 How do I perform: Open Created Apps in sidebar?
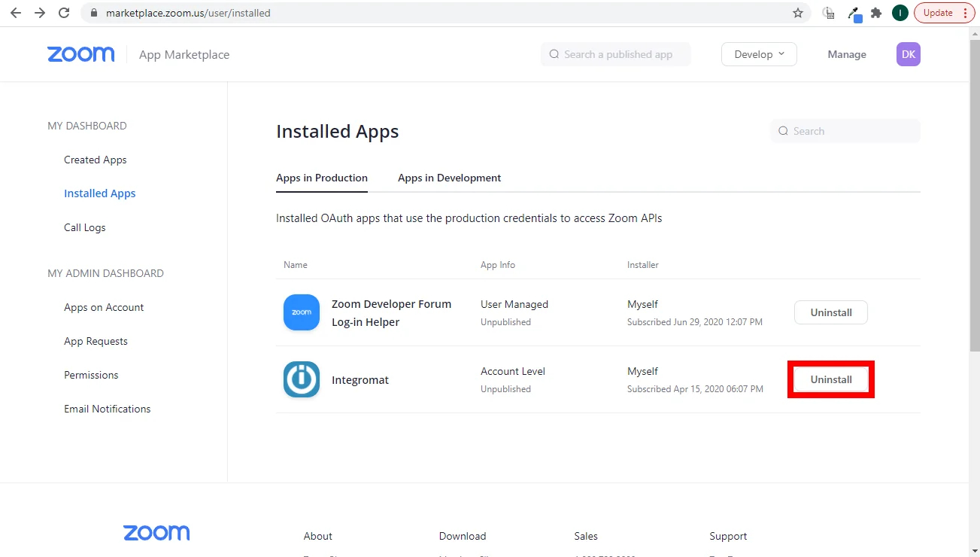pos(96,160)
